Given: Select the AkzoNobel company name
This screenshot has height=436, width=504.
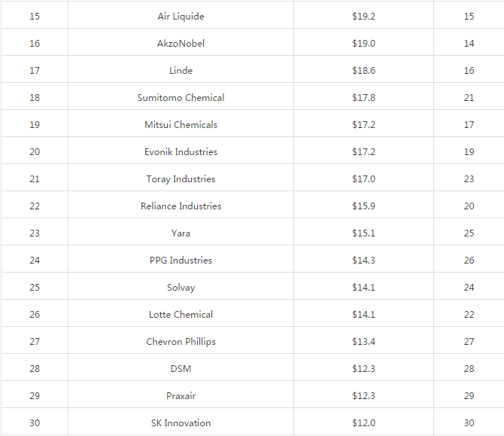Looking at the screenshot, I should pyautogui.click(x=181, y=44).
